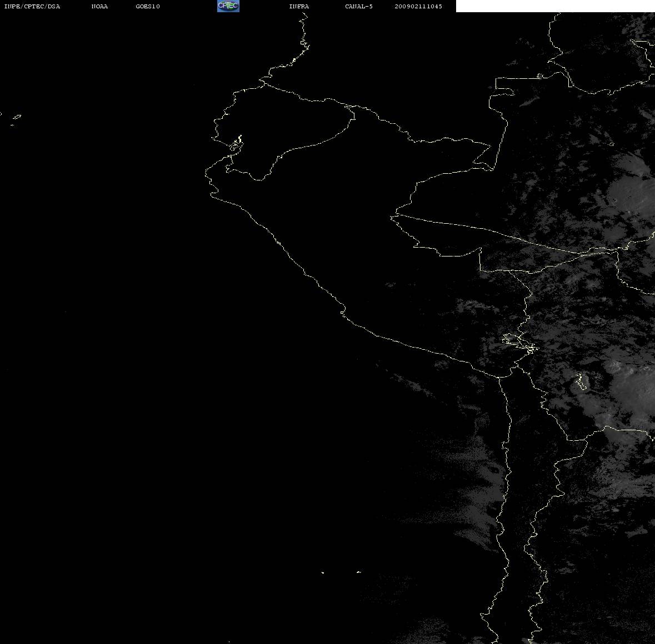Click the 200902111045 timestamp
655x644 pixels.
(418, 6)
